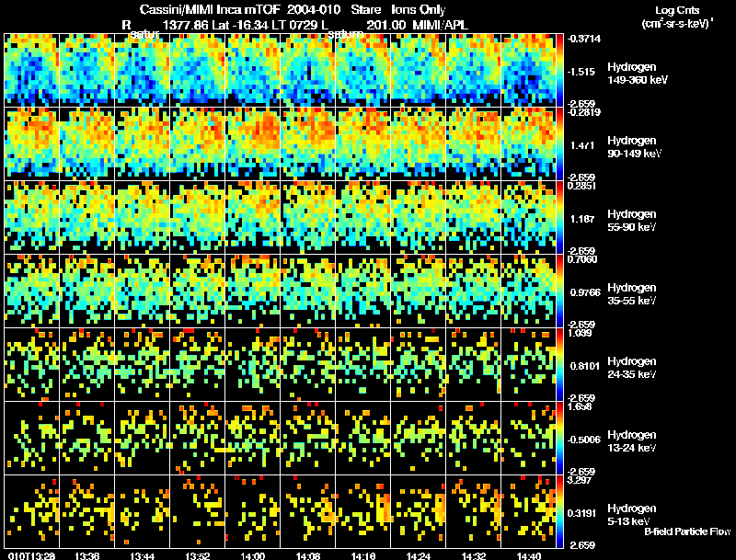736x560 pixels.
Task: Click the Hydrogen 55-90 keV row label
Action: point(632,221)
